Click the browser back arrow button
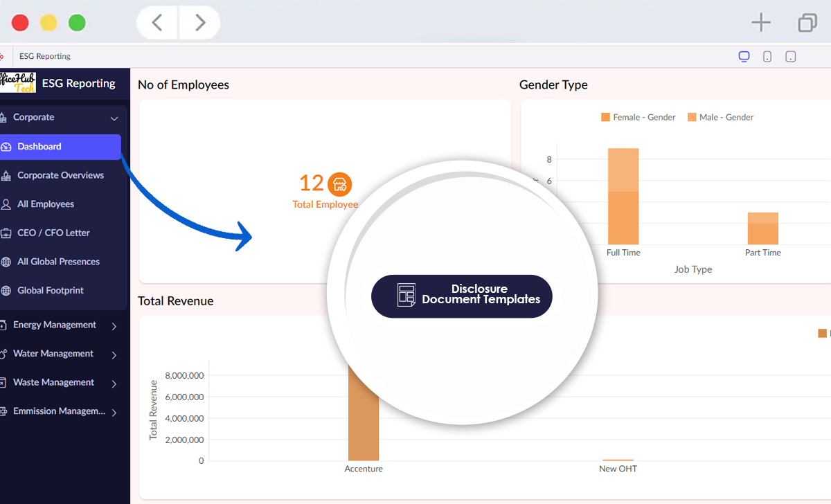 (157, 23)
